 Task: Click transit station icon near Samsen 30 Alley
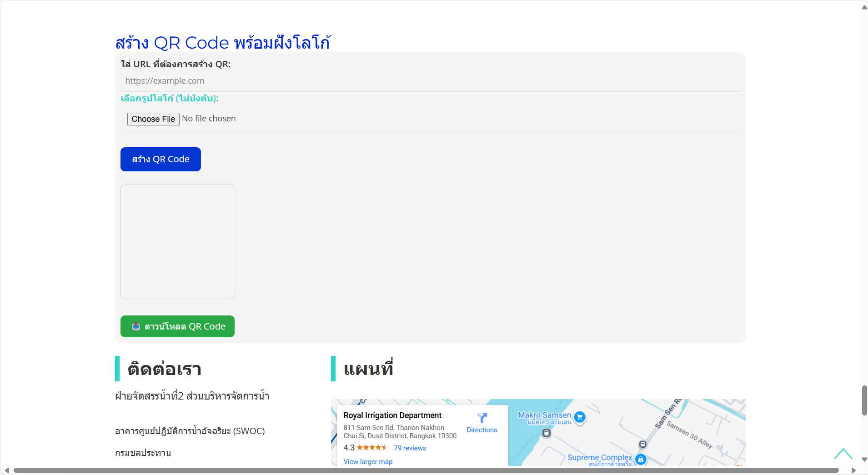pos(642,444)
